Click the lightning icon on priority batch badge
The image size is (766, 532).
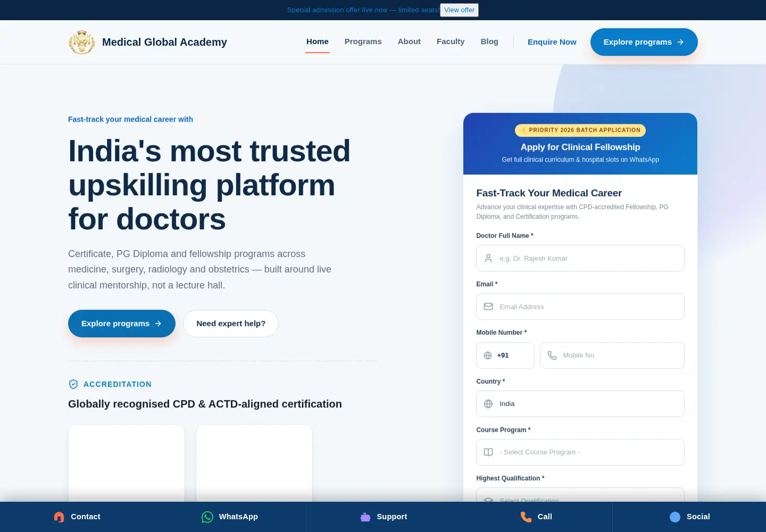523,130
